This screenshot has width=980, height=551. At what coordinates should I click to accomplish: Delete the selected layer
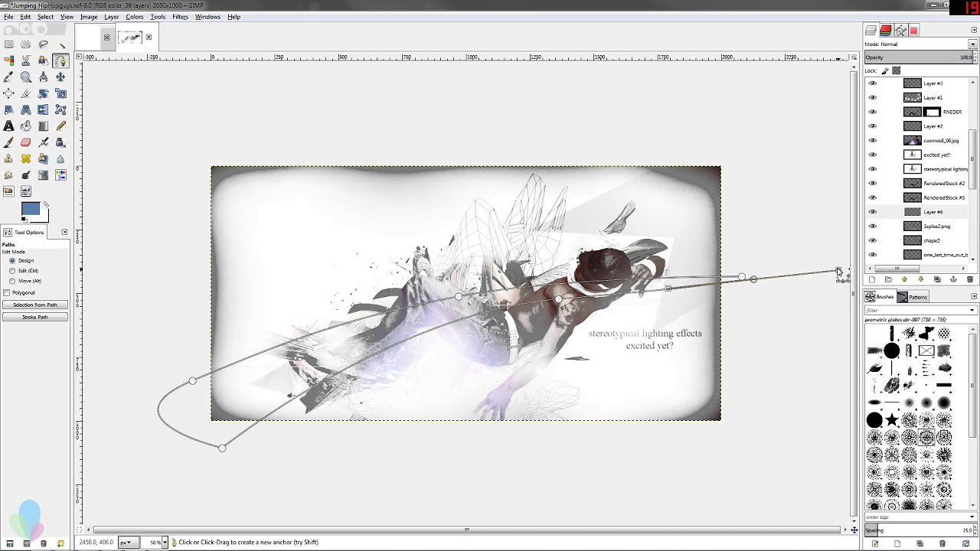[x=970, y=279]
